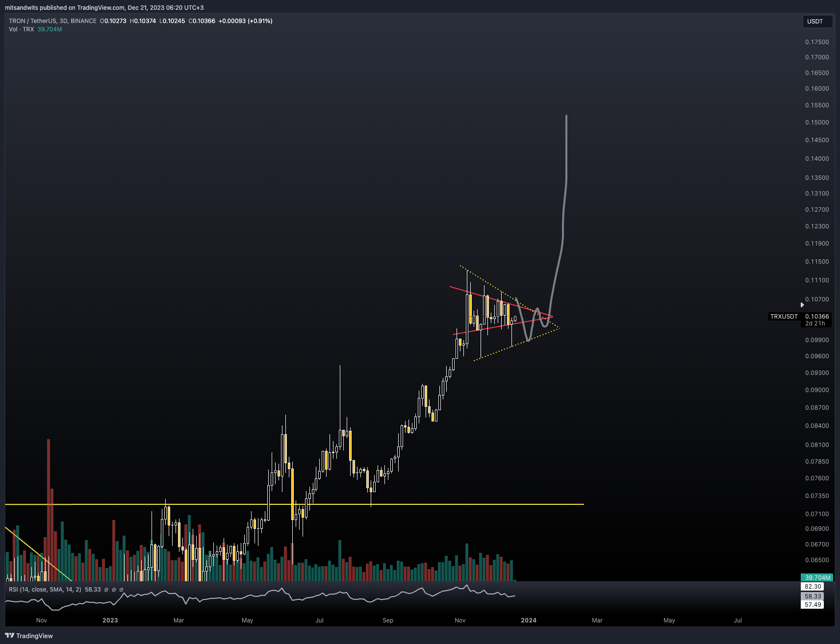This screenshot has width=840, height=644.
Task: Click the rightmost Nov label on the time axis
Action: pos(460,620)
